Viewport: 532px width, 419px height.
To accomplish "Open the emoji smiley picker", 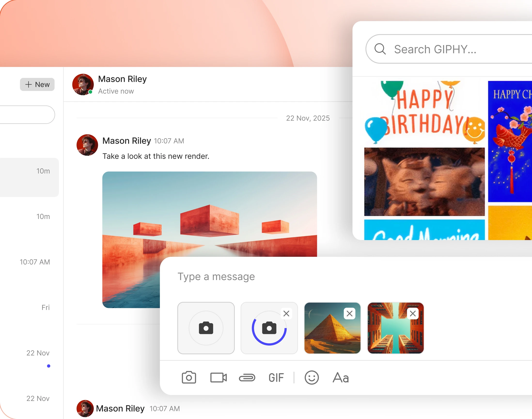I will point(312,377).
